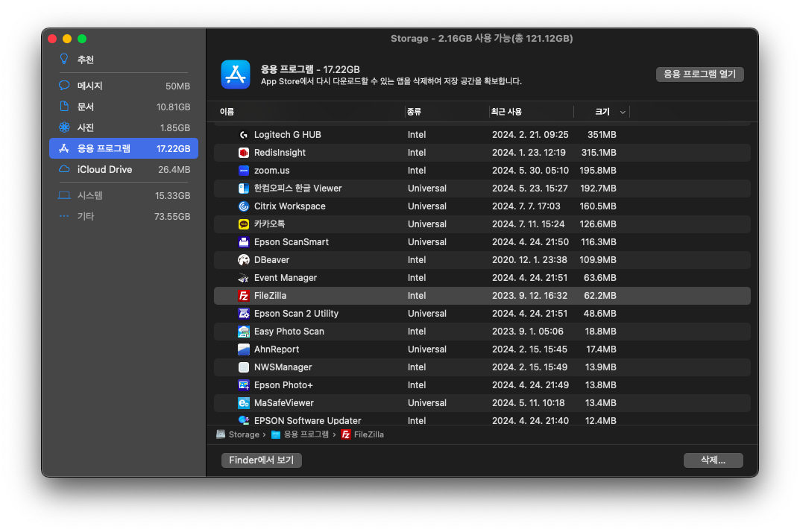Click the MaSafeViewer app icon

[244, 402]
